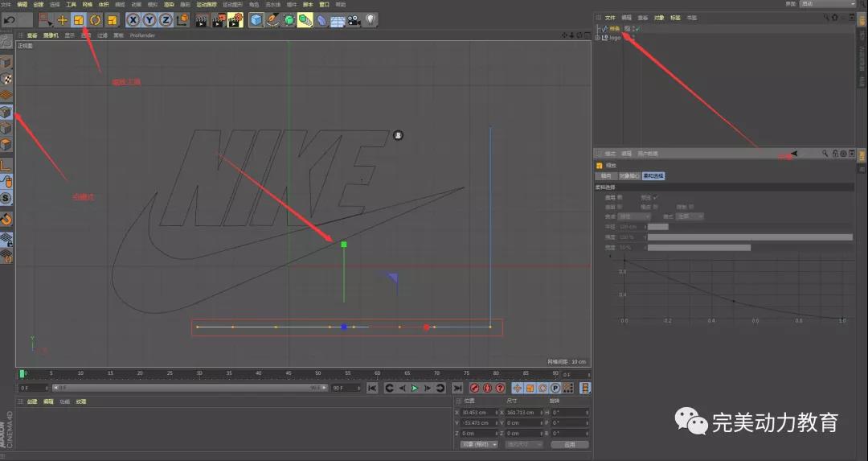Open the spline Pen tool icon
Screen dimensions: 868x461
pyautogui.click(x=272, y=19)
